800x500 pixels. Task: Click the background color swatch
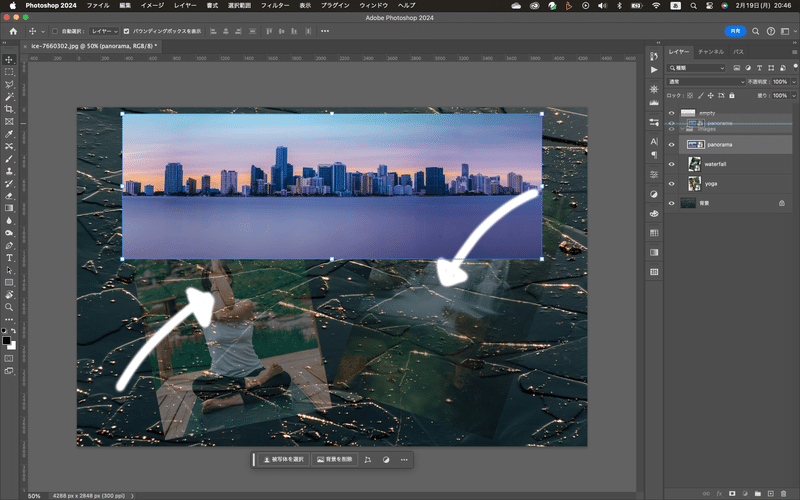coord(12,345)
